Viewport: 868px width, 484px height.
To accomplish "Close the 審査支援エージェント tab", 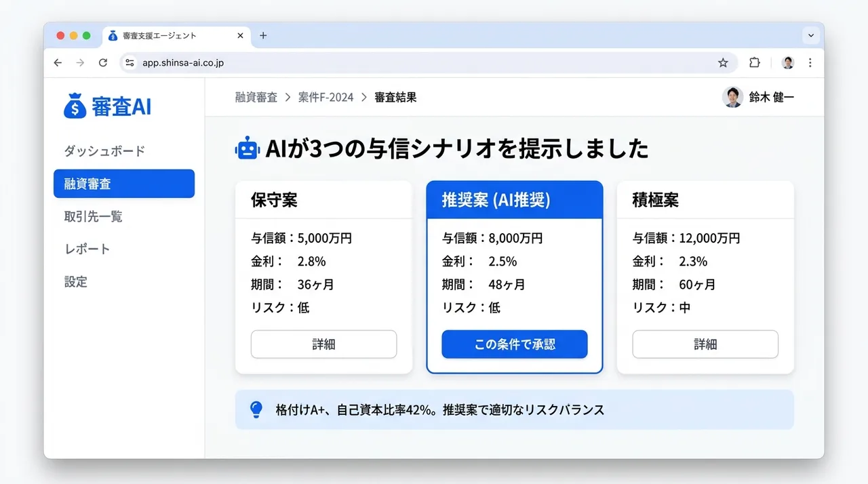I will 240,35.
